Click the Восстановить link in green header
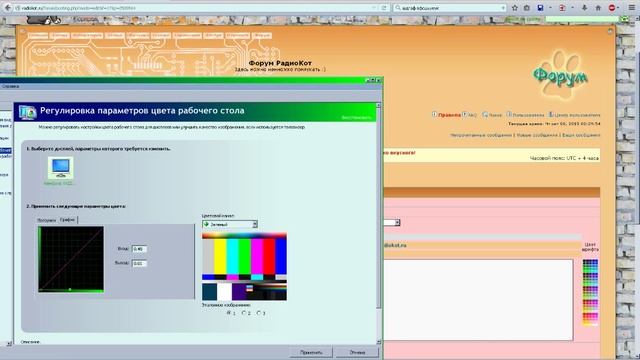This screenshot has height=360, width=640. 356,118
